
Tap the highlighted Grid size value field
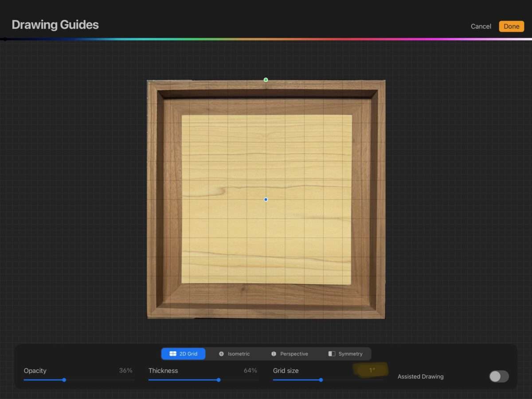pos(372,370)
